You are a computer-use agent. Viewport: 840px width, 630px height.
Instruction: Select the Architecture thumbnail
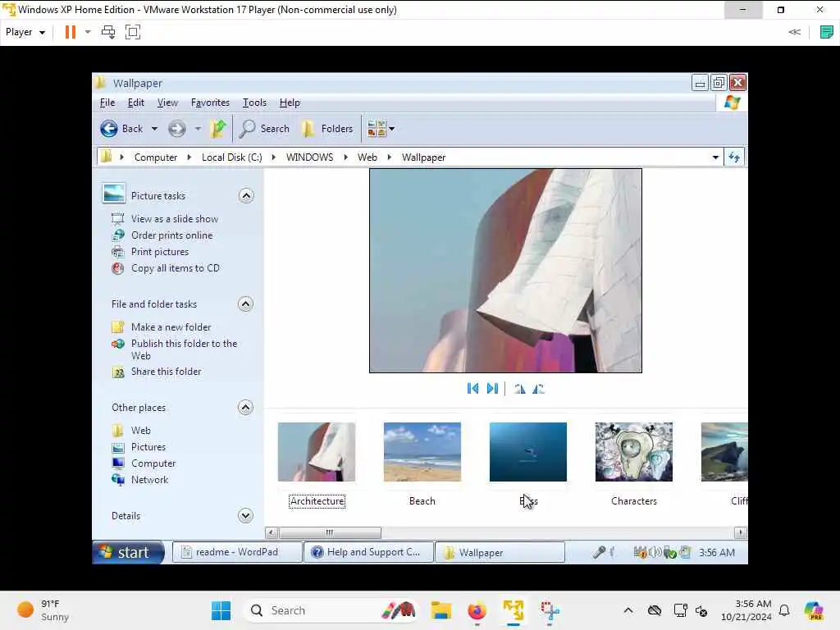click(317, 452)
